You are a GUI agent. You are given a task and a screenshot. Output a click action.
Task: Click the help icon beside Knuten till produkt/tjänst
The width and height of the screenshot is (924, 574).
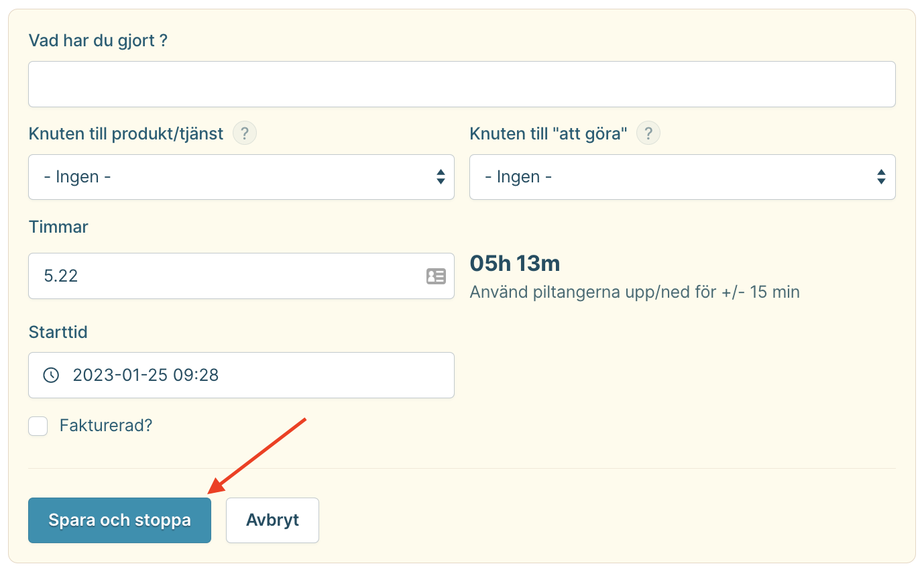pyautogui.click(x=245, y=133)
